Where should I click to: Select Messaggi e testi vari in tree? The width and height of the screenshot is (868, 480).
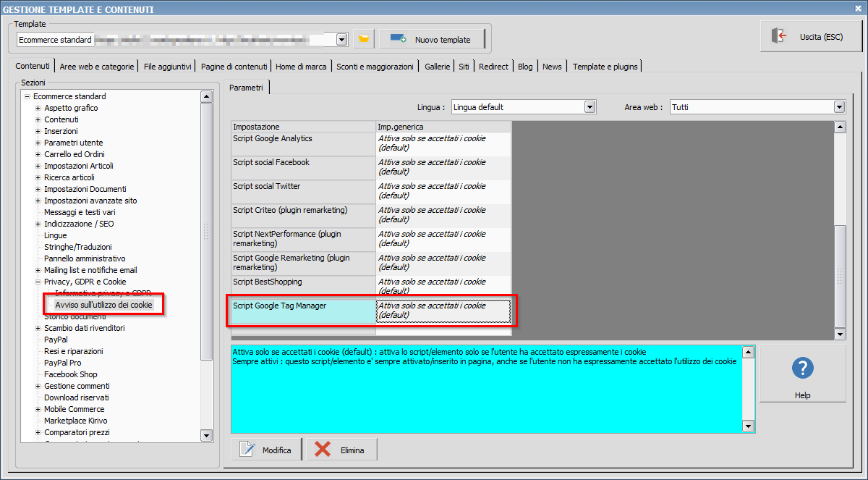[80, 212]
